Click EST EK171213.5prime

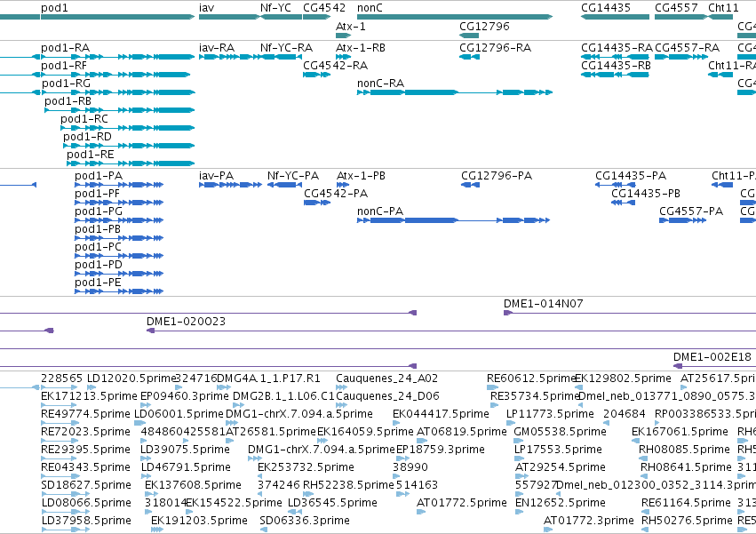60,405
